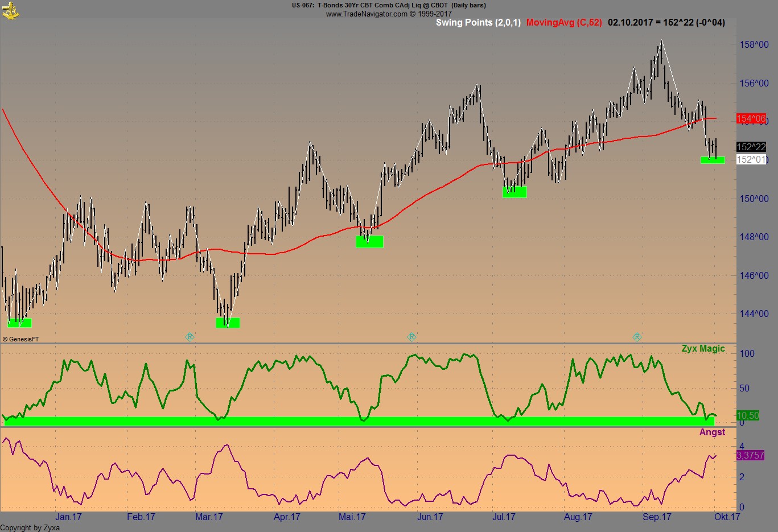778x532 pixels.
Task: Click the white 152^01 price tag
Action: click(750, 160)
